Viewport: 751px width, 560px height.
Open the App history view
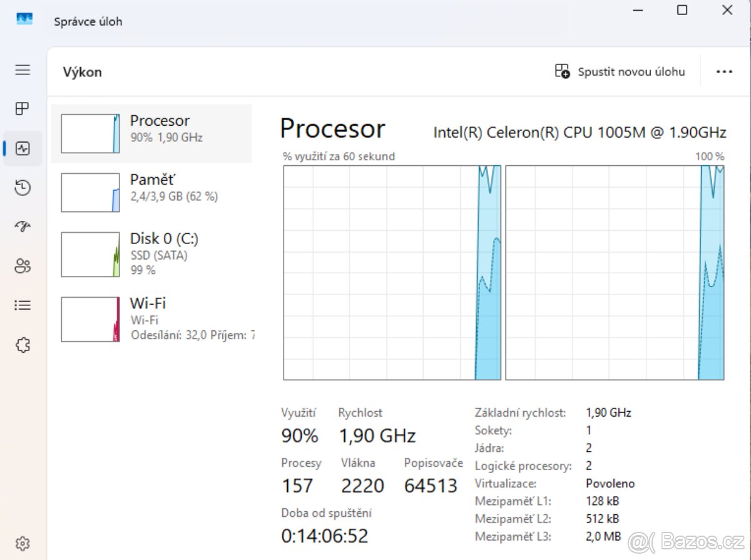(23, 188)
